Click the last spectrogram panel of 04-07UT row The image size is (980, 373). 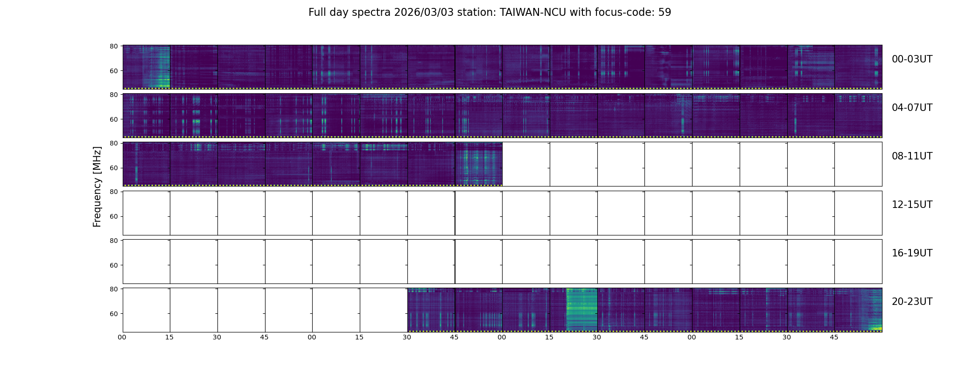[x=858, y=116]
